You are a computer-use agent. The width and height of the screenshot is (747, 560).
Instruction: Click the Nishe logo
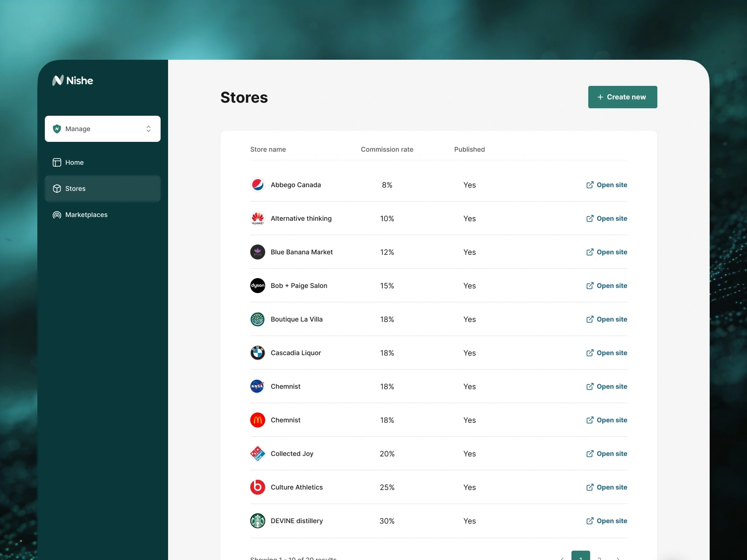pos(73,80)
